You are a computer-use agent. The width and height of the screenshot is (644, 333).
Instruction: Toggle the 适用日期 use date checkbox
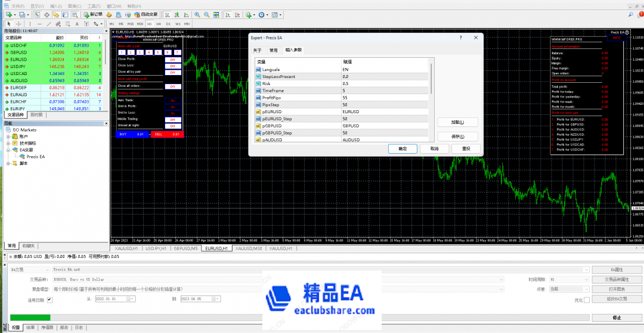pyautogui.click(x=49, y=300)
